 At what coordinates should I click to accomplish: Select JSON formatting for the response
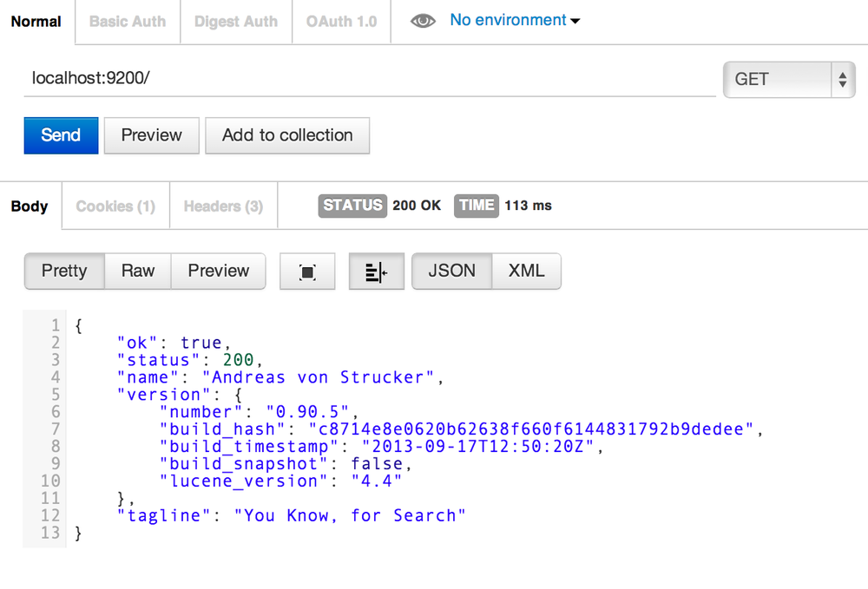451,271
